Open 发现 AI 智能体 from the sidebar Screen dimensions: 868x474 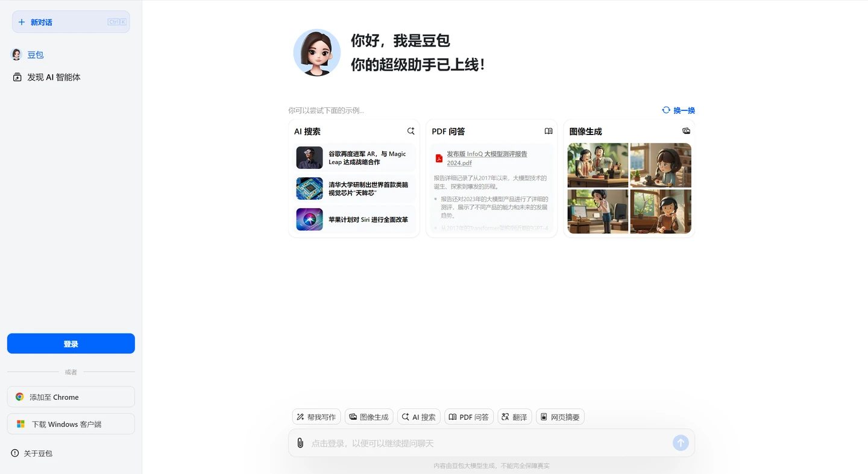click(x=53, y=77)
